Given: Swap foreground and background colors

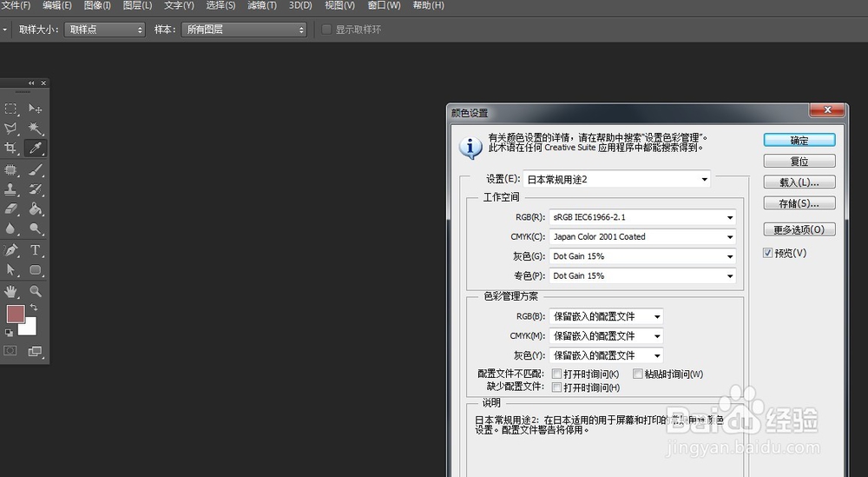Looking at the screenshot, I should coord(34,308).
